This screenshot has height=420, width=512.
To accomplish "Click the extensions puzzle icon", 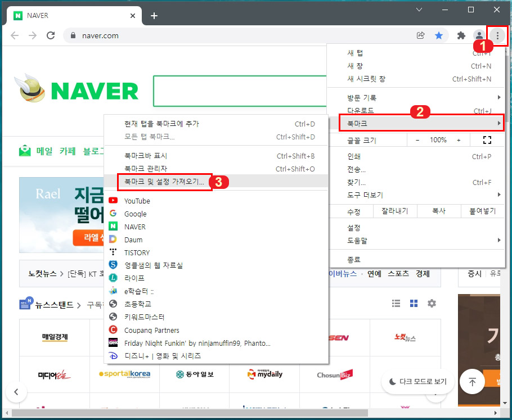I will pyautogui.click(x=461, y=35).
